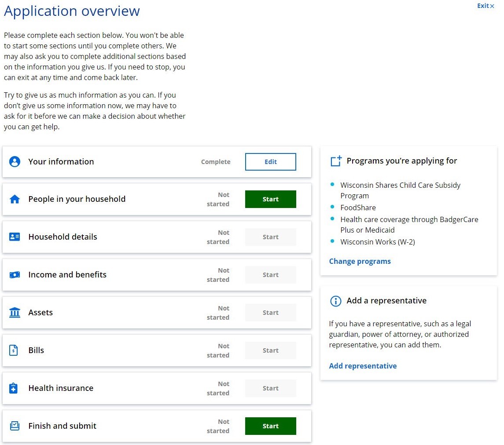Click the money bill icon for Income and benefits
This screenshot has width=504, height=445.
click(x=15, y=275)
